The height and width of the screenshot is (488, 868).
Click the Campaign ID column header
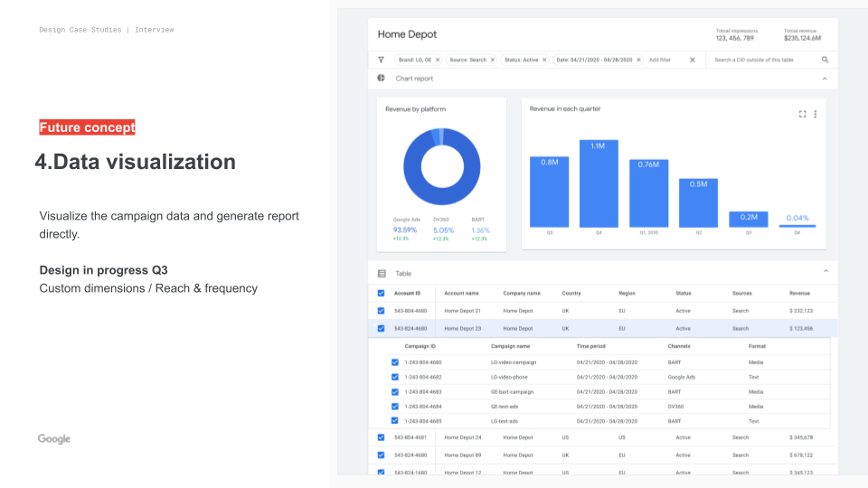coord(420,346)
